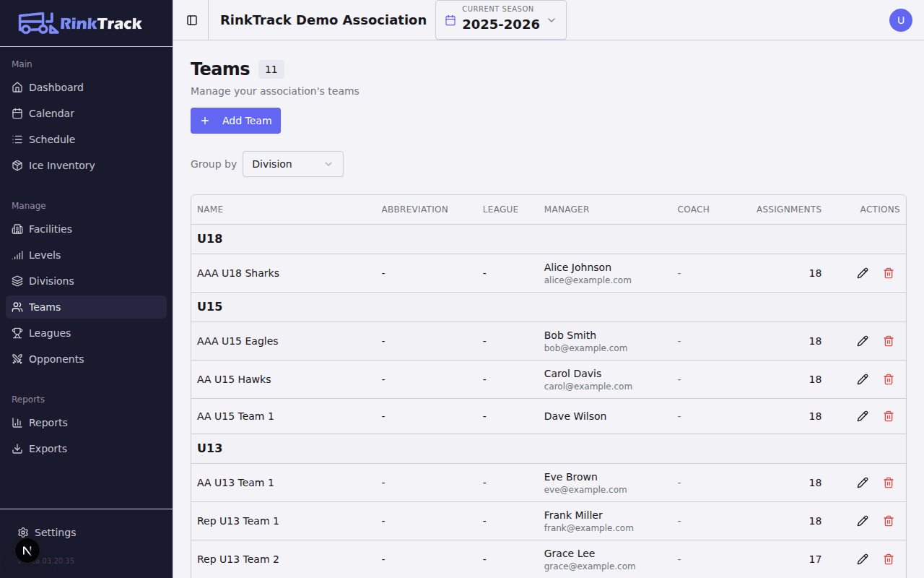This screenshot has height=578, width=924.
Task: Switch to the Teams section in sidebar
Action: coord(45,306)
